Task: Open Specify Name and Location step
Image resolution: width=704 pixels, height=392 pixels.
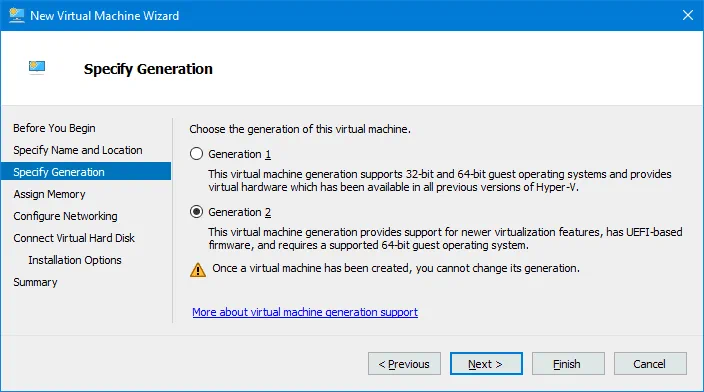Action: (x=78, y=150)
